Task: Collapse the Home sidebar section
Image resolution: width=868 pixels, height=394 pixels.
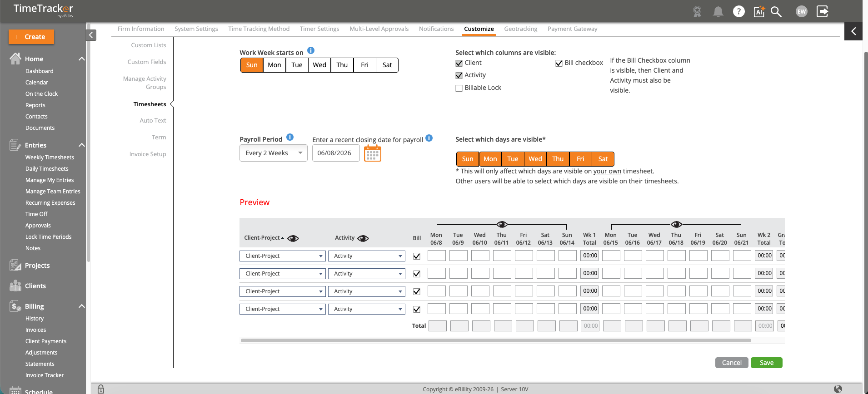Action: [82, 59]
